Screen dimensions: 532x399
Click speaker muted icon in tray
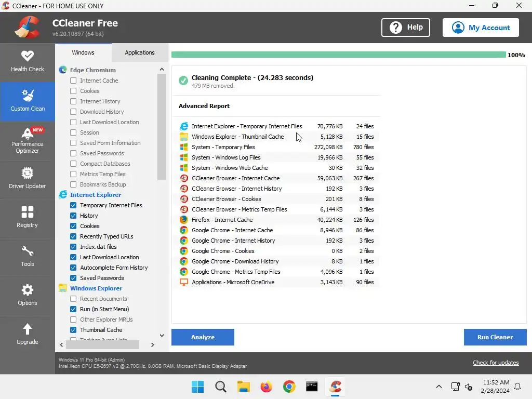tap(469, 387)
